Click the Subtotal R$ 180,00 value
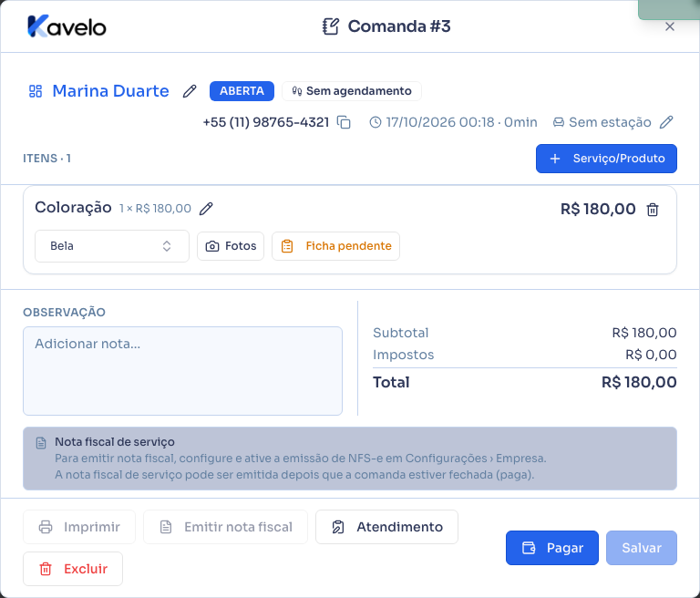700x598 pixels. click(x=644, y=333)
